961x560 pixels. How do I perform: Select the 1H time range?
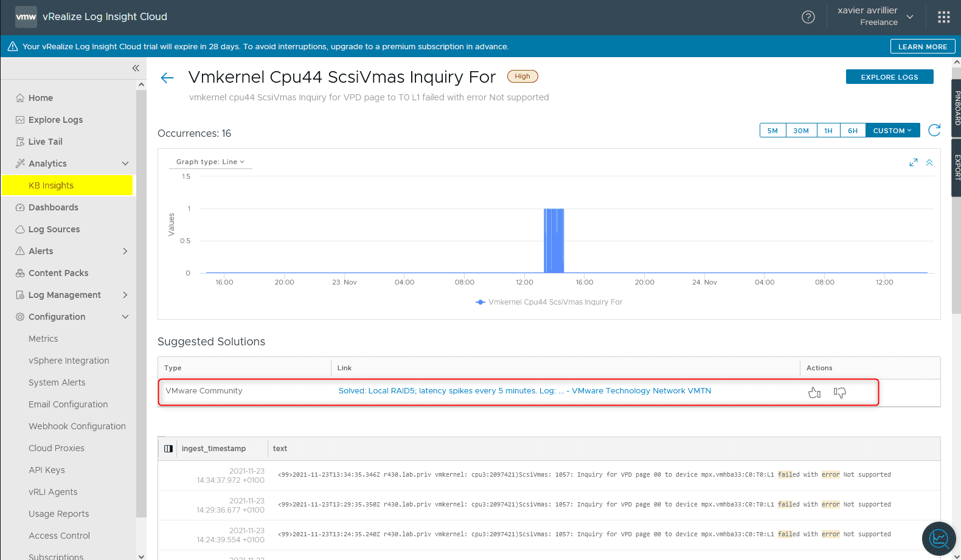pos(828,131)
